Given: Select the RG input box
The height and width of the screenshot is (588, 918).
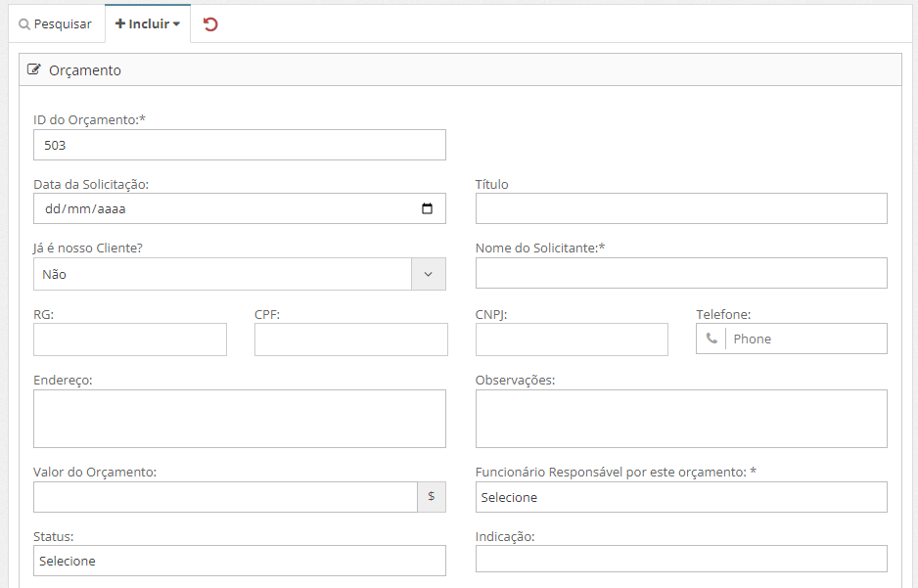Looking at the screenshot, I should (x=130, y=339).
